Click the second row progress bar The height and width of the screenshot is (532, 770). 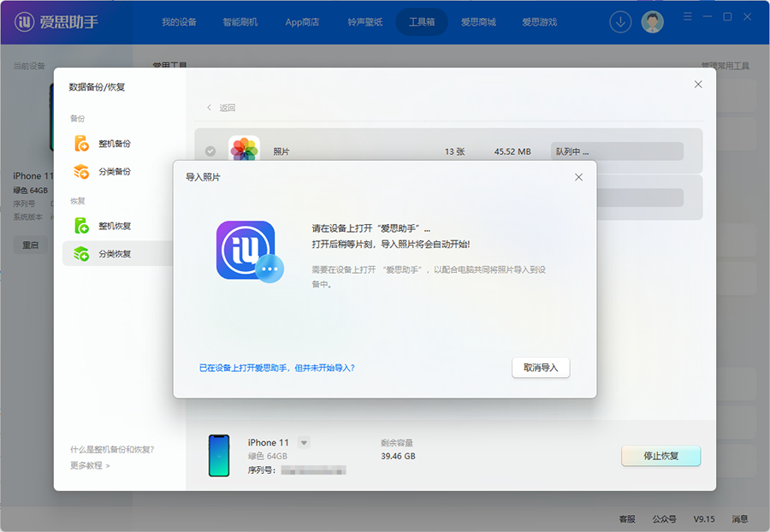pos(640,198)
